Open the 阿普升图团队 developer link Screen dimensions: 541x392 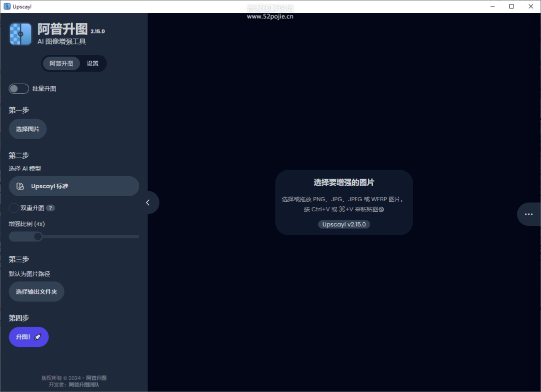[84, 385]
